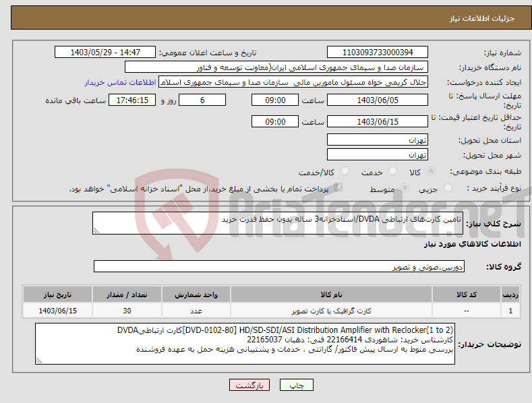This screenshot has width=532, height=403.
Task: Click the توضیحات خریدار text area
Action: coord(245,344)
